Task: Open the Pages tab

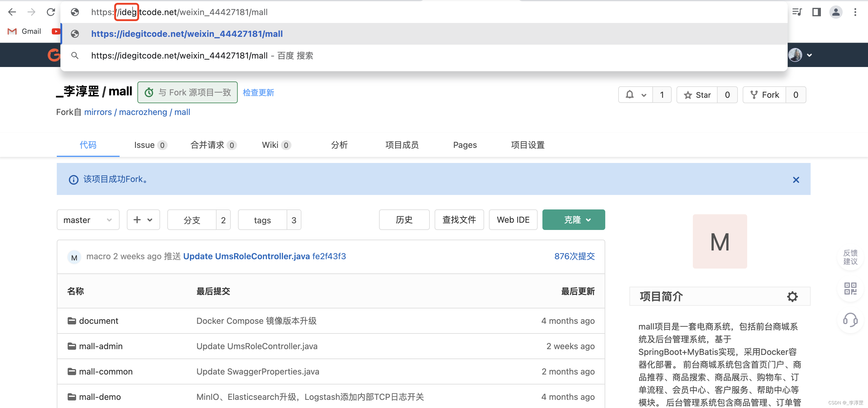Action: pyautogui.click(x=465, y=145)
